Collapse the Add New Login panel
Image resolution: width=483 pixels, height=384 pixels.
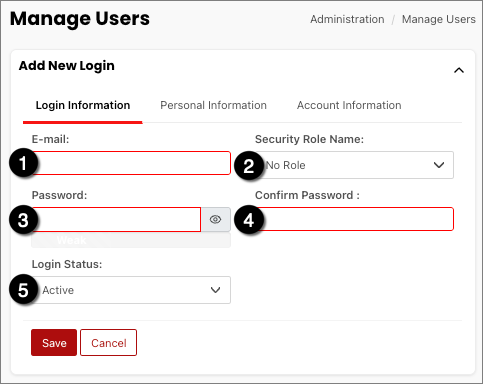point(459,70)
